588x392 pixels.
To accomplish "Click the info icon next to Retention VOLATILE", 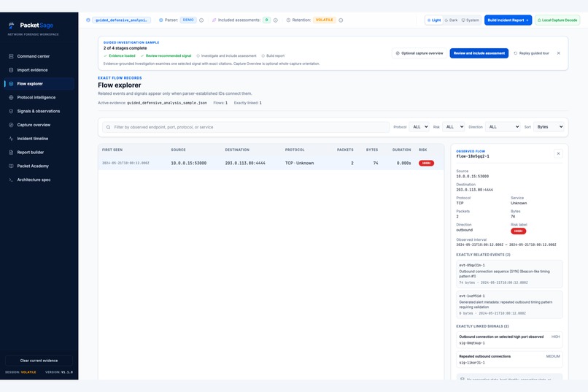I will (341, 20).
